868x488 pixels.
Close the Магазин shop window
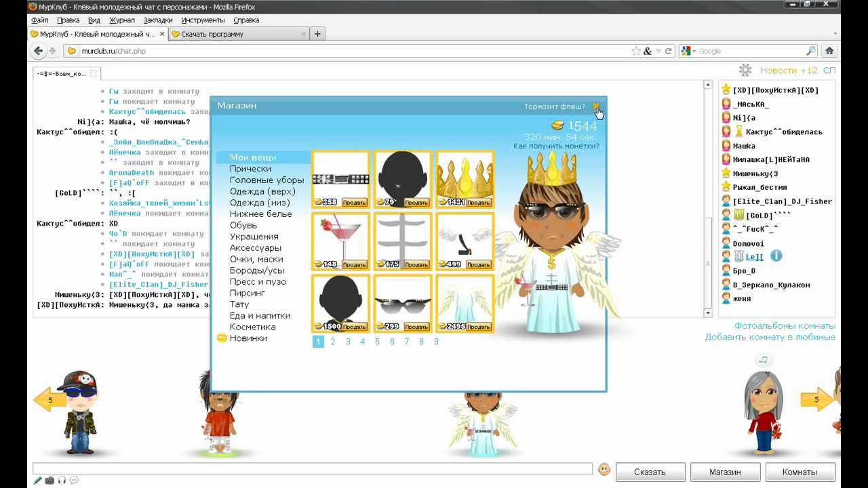click(x=596, y=106)
